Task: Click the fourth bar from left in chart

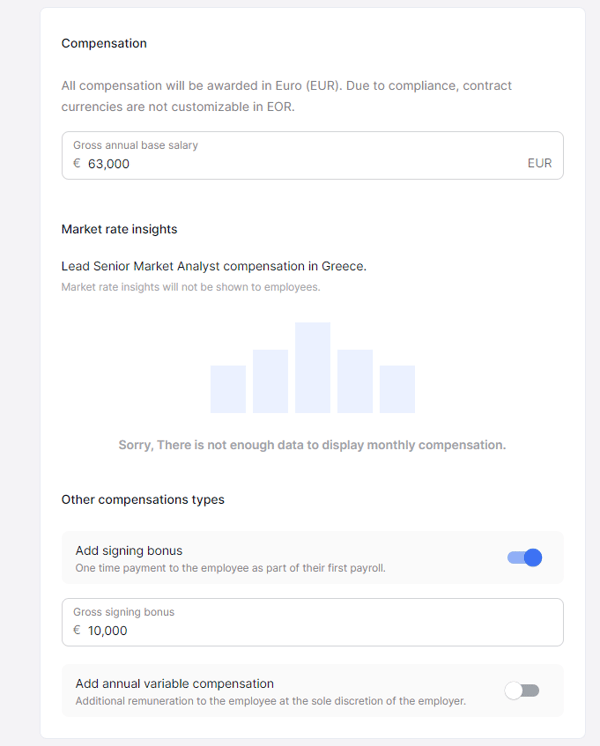Action: click(x=355, y=381)
